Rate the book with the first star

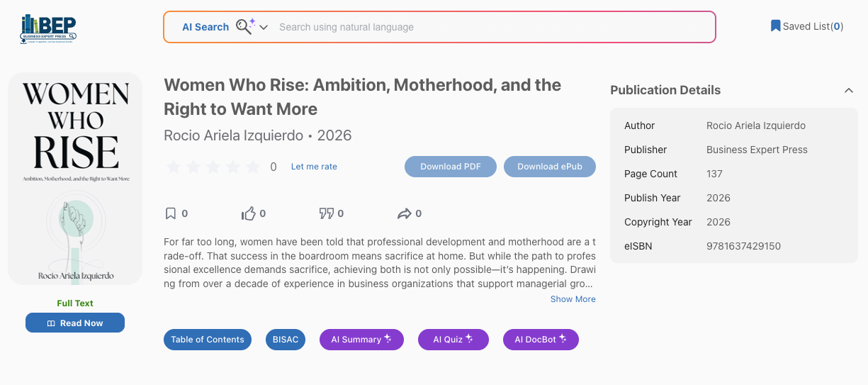[173, 167]
